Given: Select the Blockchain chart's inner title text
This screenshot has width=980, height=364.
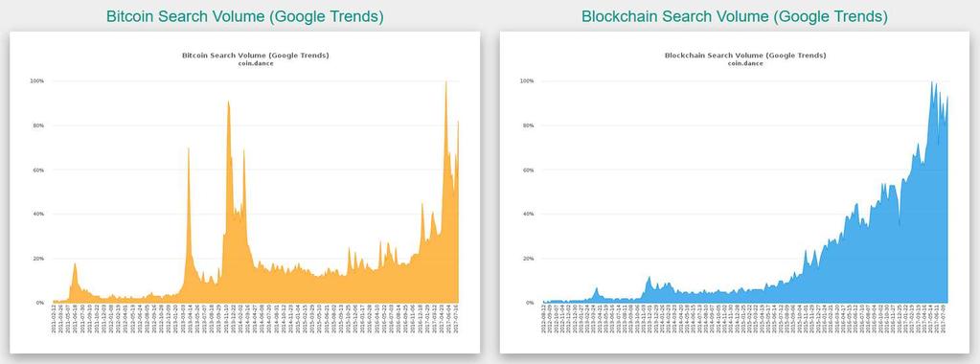Looking at the screenshot, I should [x=745, y=56].
